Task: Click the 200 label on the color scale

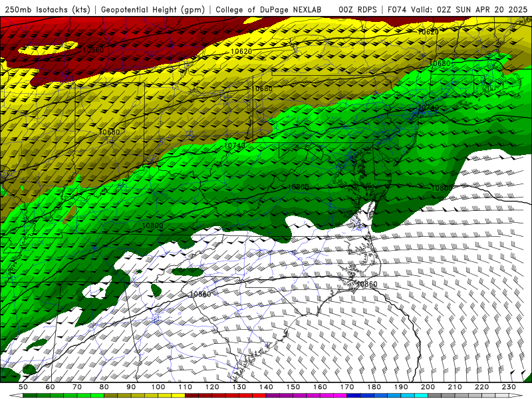Action: point(428,387)
